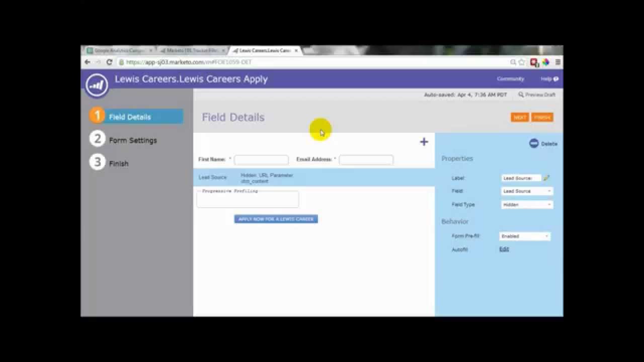
Task: Open the Field Type dropdown showing Hidden
Action: (527, 205)
